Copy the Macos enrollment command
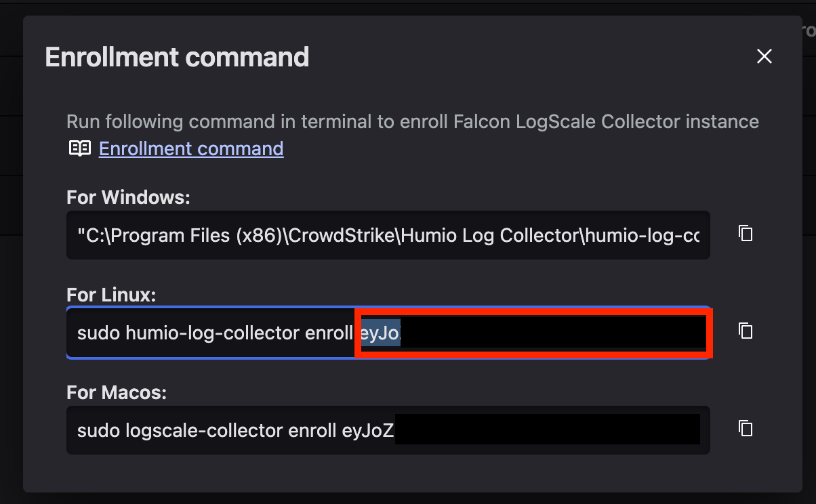 point(746,428)
